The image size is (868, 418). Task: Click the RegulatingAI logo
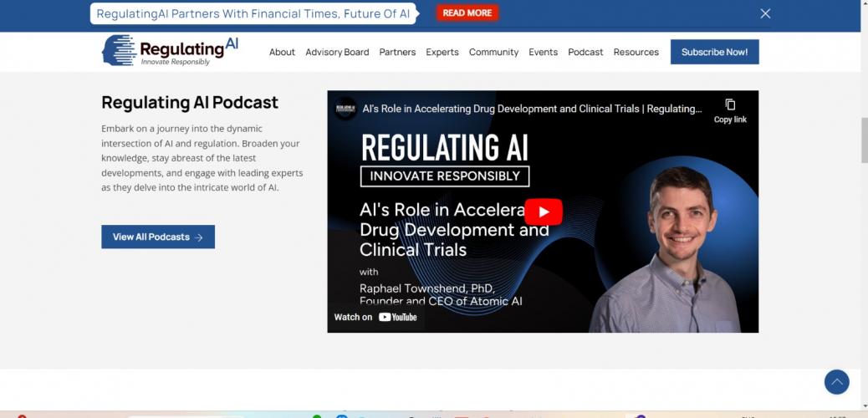click(x=170, y=50)
